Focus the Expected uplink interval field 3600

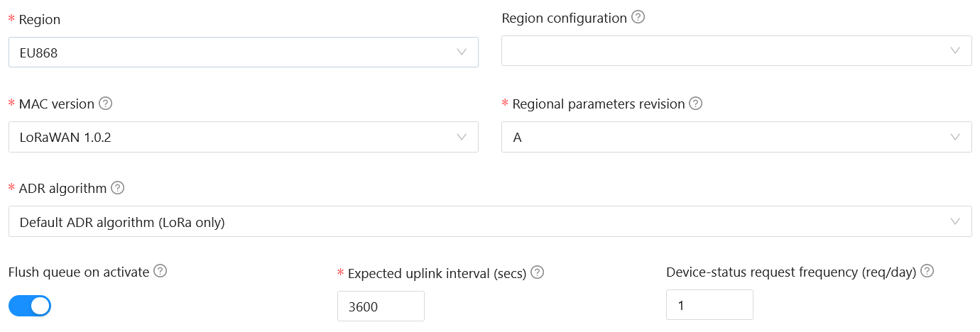[381, 306]
